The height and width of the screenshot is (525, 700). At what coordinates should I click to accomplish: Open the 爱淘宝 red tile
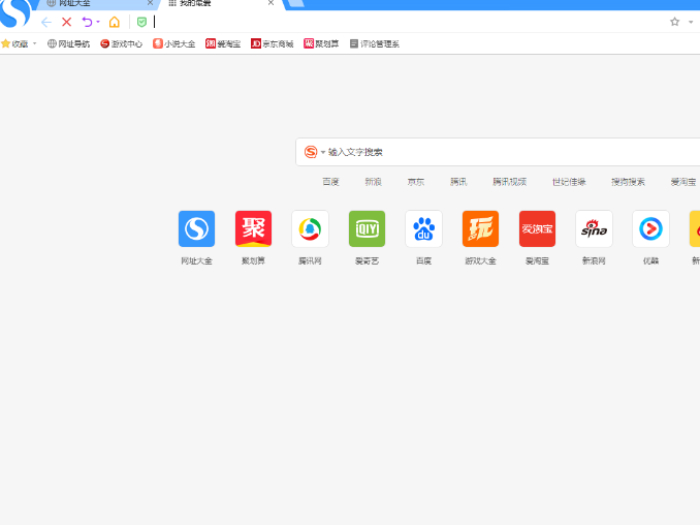pyautogui.click(x=537, y=229)
